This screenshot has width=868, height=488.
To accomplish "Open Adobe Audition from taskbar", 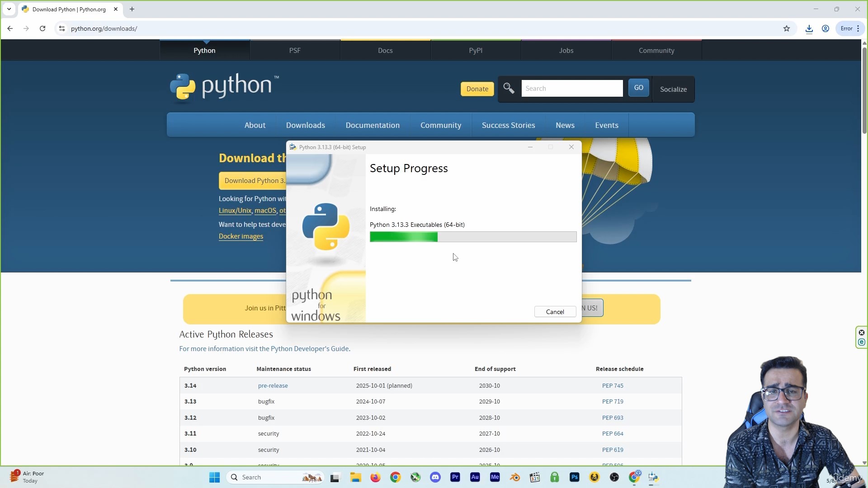I will coord(475,477).
